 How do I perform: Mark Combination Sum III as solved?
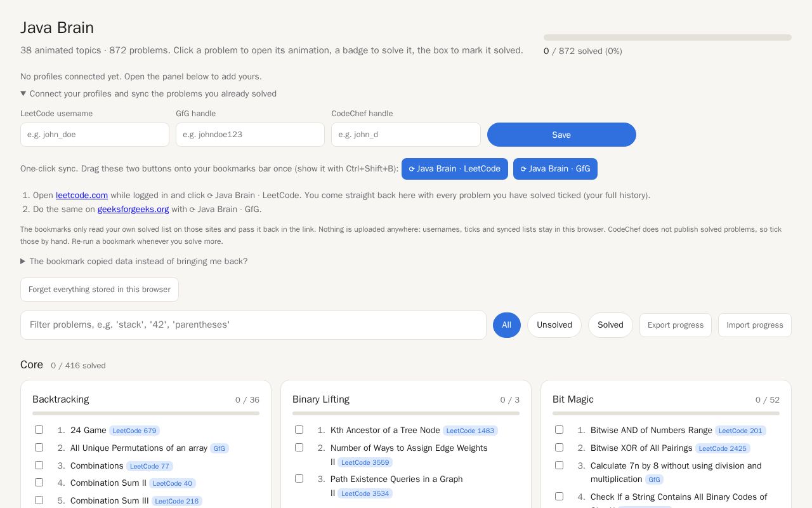[39, 500]
